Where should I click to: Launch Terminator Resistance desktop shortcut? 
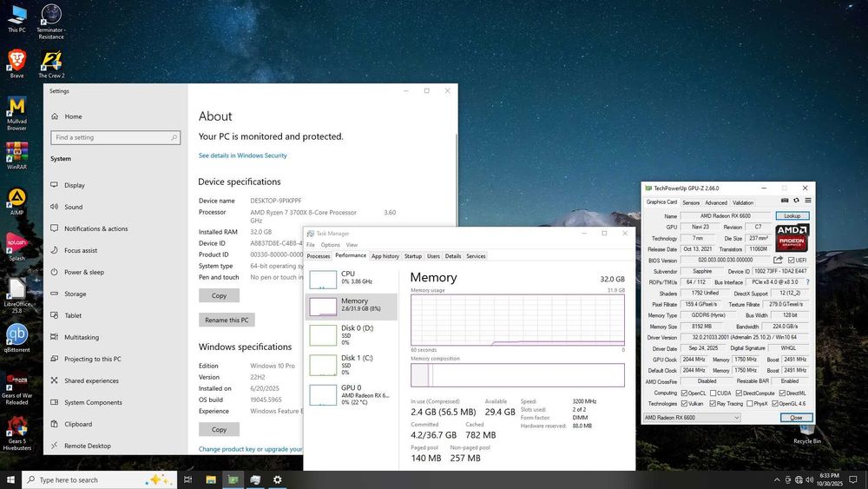point(51,21)
